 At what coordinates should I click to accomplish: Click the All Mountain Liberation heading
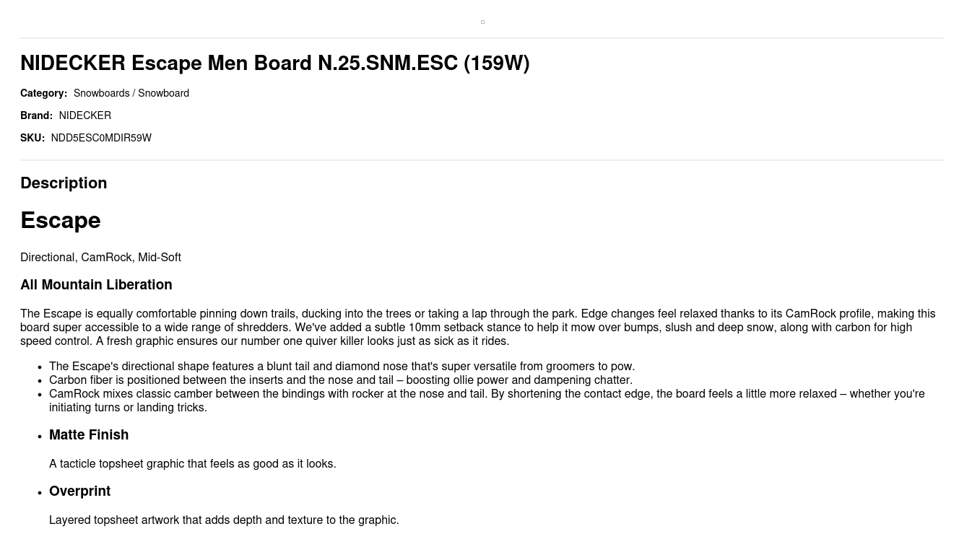coord(96,285)
